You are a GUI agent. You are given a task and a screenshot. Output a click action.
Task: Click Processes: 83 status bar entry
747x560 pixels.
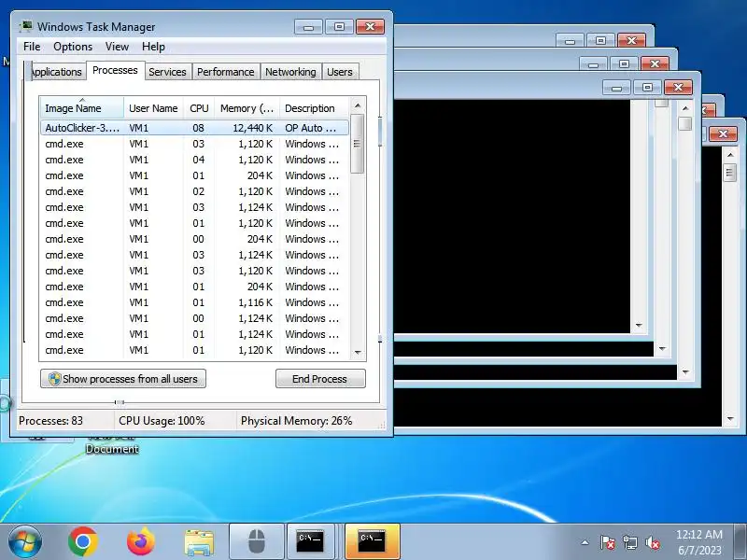50,421
